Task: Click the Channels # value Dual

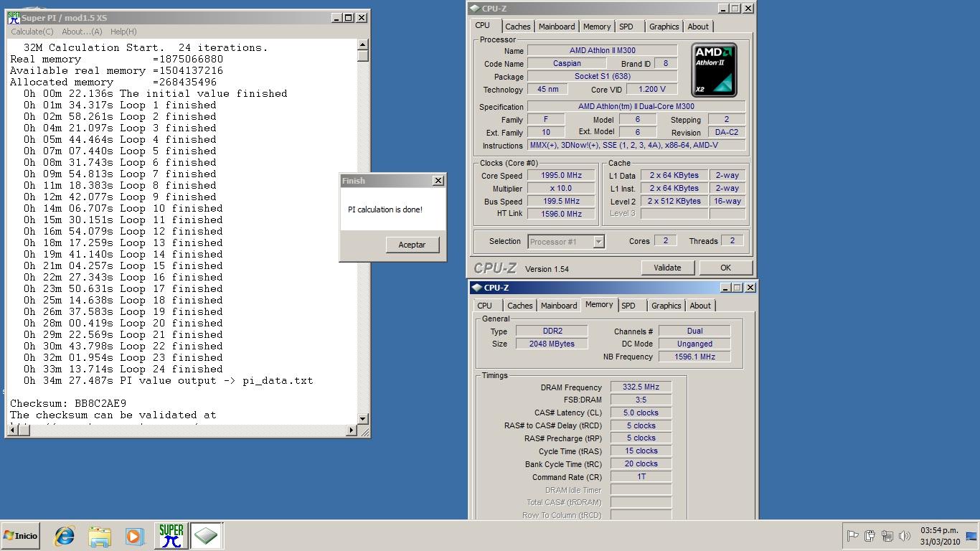Action: pos(694,331)
